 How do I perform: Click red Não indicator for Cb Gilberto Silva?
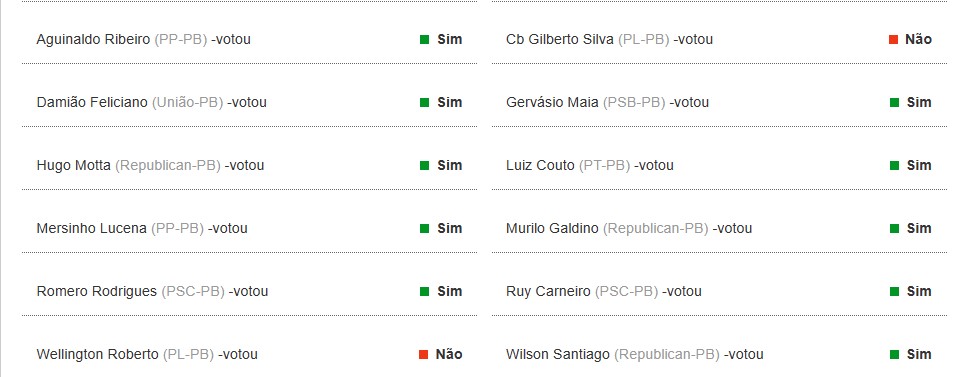[x=894, y=39]
